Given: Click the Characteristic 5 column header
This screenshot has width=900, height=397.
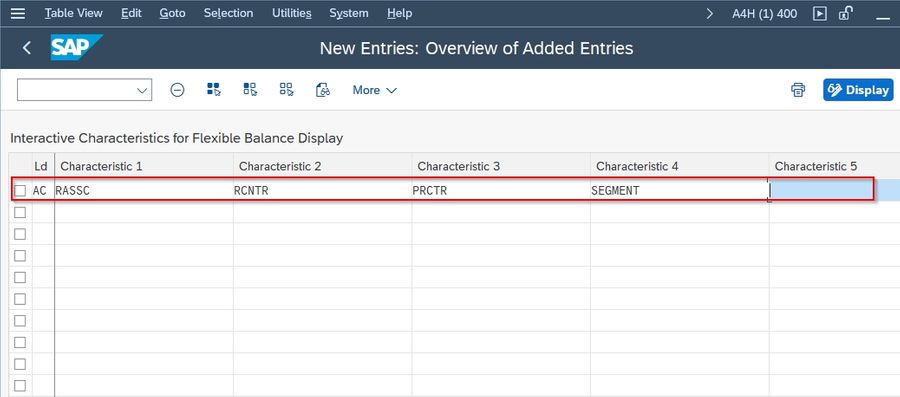Looking at the screenshot, I should tap(835, 166).
